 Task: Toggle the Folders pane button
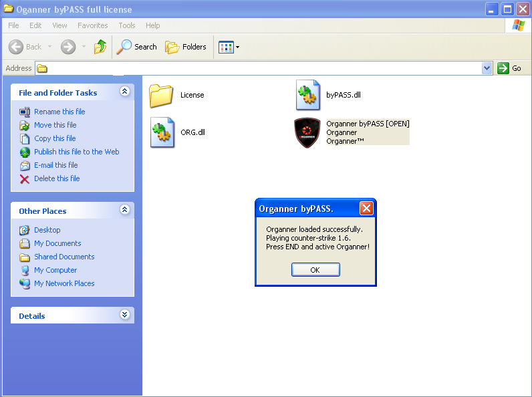[186, 47]
